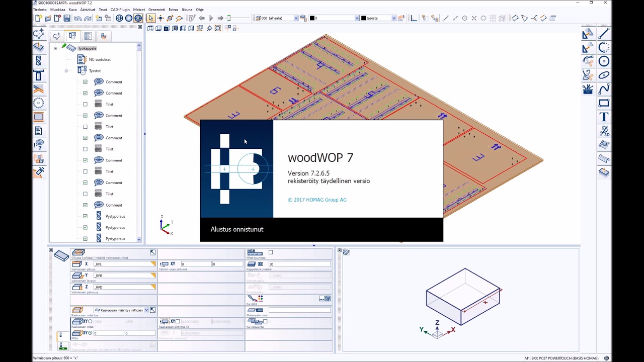
Task: Click the arrow button next to Raakaosan määritys dropdown
Action: (153, 310)
